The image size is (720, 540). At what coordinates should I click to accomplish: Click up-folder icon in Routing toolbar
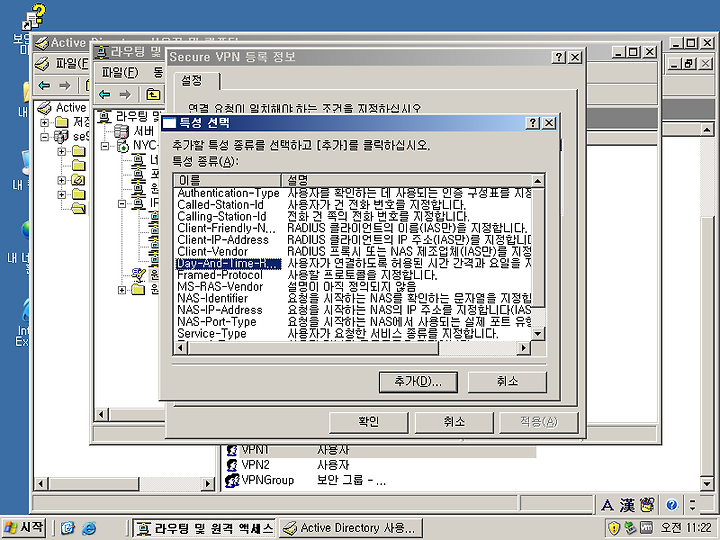tap(153, 95)
